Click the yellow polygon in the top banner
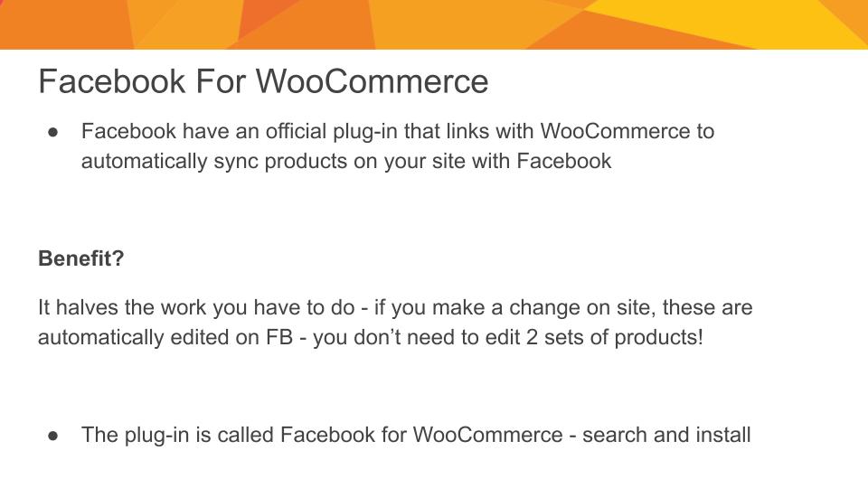 [720, 19]
